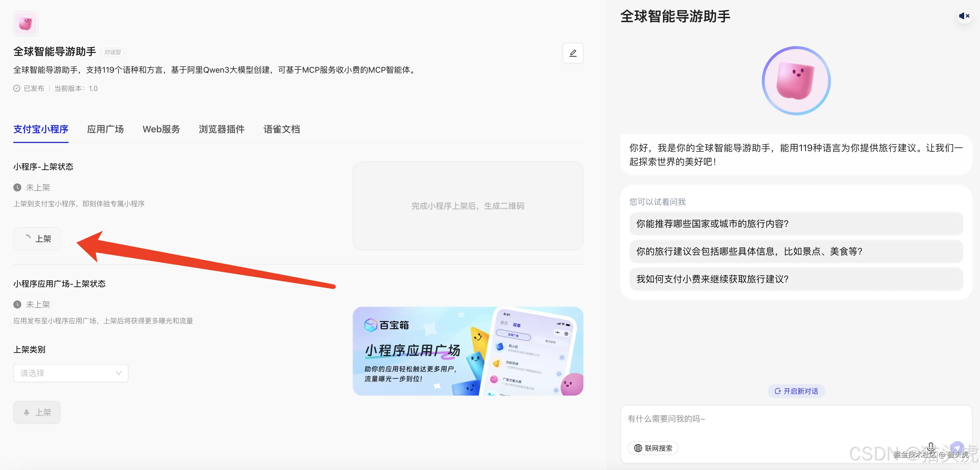Click the upload icon on gray 上架 button
Screen dimensions: 980x470
[26, 412]
